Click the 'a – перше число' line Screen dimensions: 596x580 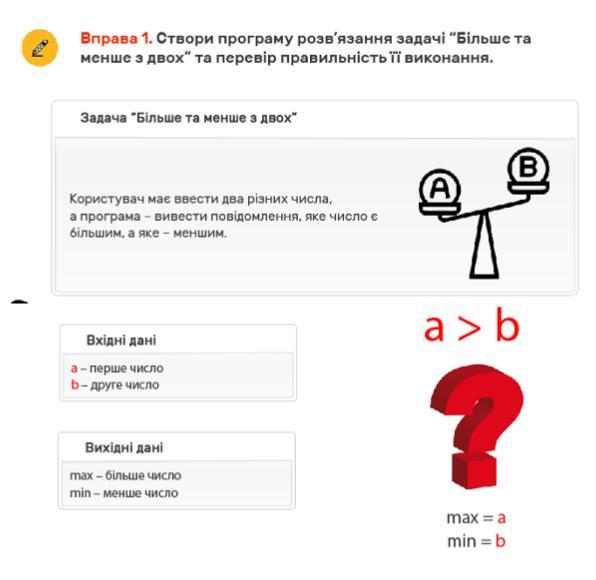coord(117,368)
